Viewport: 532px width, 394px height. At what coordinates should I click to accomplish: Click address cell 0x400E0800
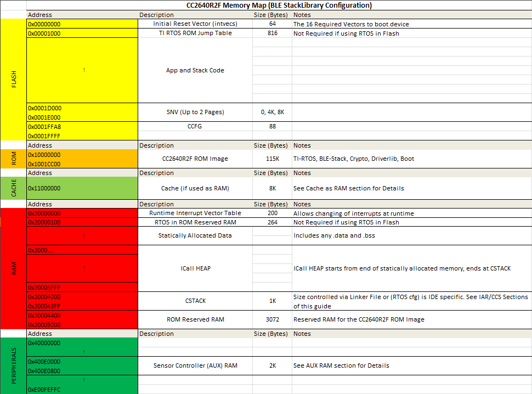click(82, 371)
